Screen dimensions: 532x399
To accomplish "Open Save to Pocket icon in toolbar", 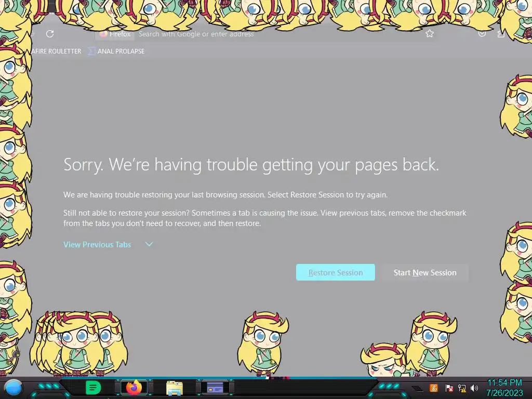I will pyautogui.click(x=482, y=34).
